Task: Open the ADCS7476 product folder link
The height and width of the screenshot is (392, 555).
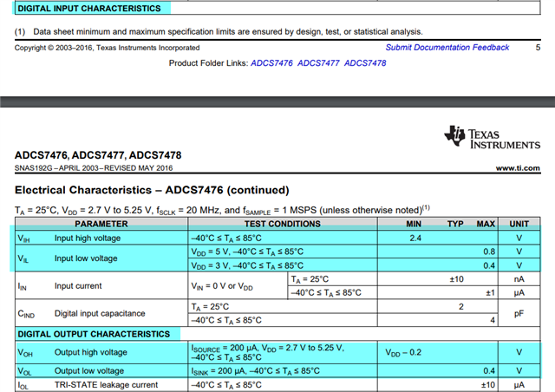Action: (271, 63)
